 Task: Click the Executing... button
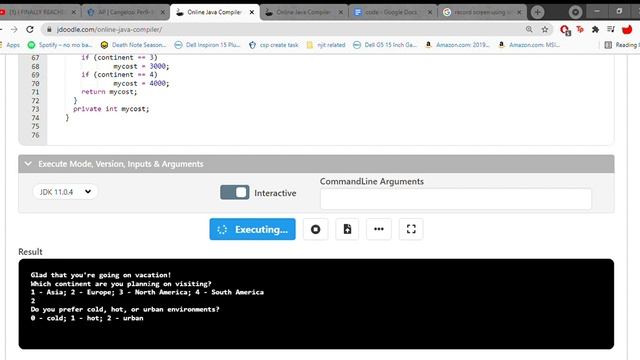[253, 229]
